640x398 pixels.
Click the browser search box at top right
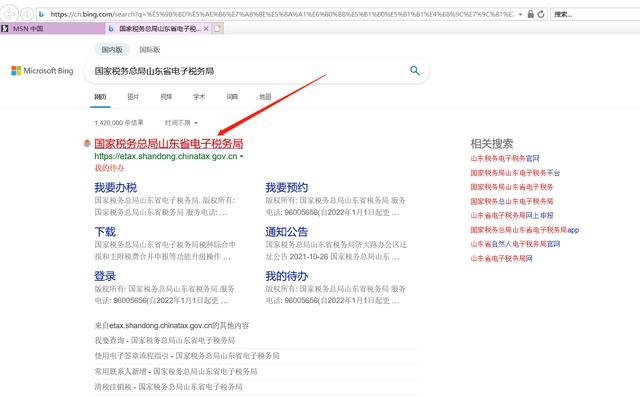[x=595, y=14]
